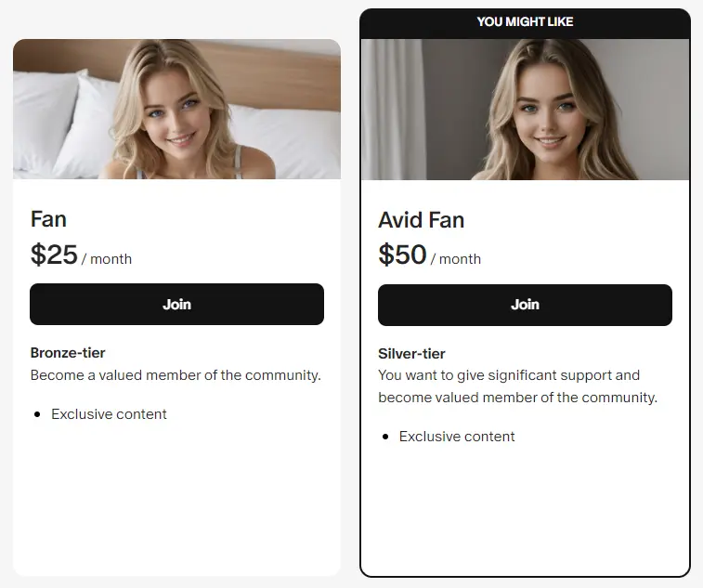Click "/ month" beside the $25 price
The width and height of the screenshot is (703, 588).
pyautogui.click(x=107, y=259)
